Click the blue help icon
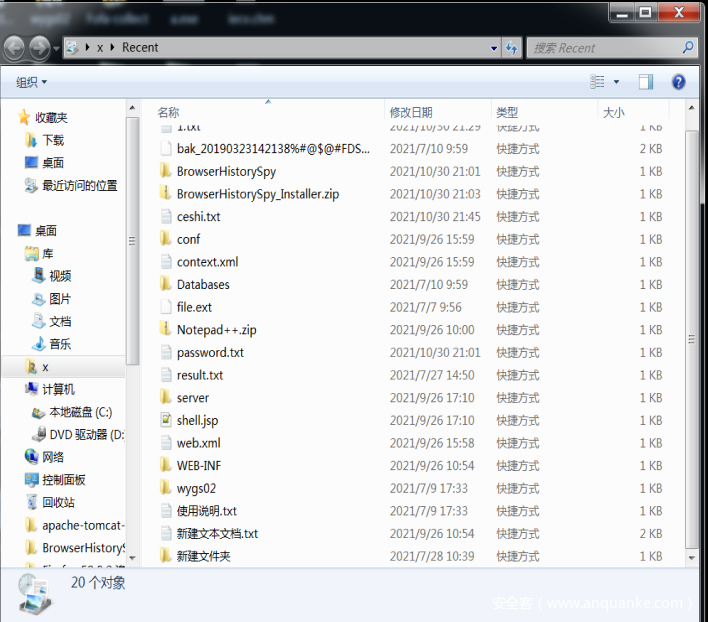Image resolution: width=708 pixels, height=622 pixels. click(678, 82)
